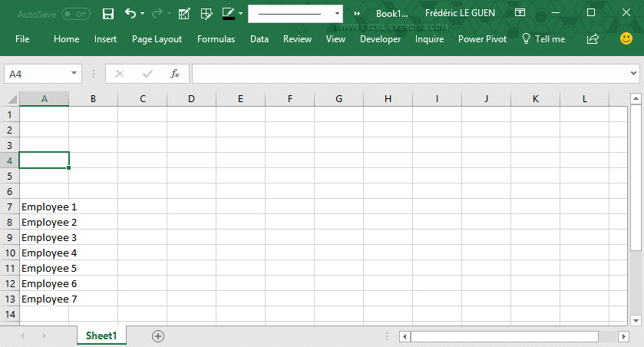Open the Data tab
Image resolution: width=644 pixels, height=347 pixels.
[x=259, y=39]
